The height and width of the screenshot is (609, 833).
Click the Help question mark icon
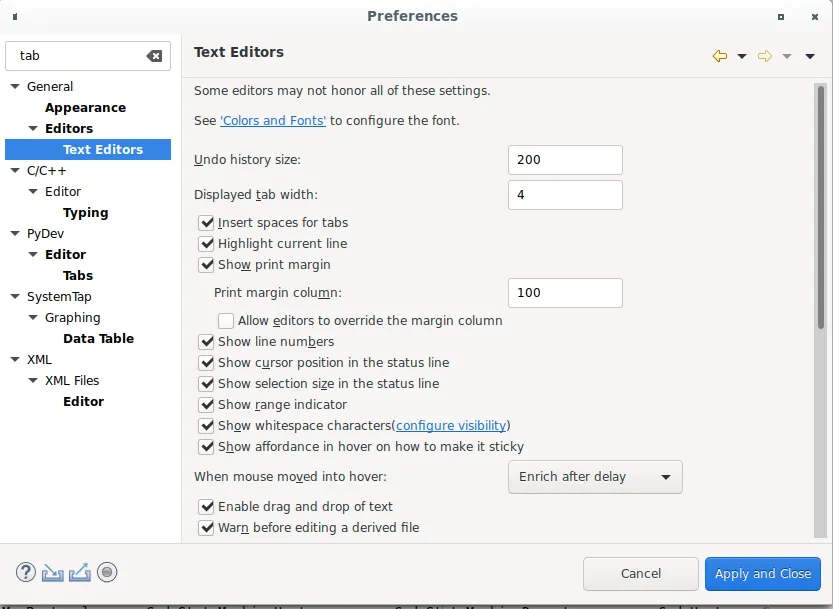(26, 573)
